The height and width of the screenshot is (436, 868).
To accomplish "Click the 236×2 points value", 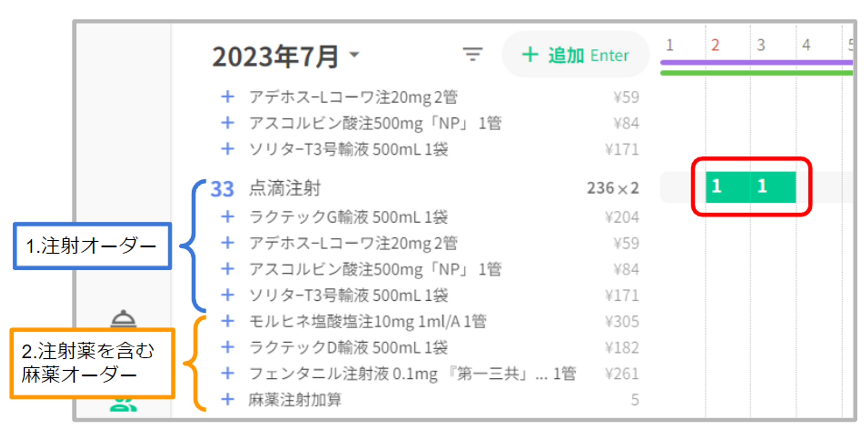I will (x=612, y=188).
